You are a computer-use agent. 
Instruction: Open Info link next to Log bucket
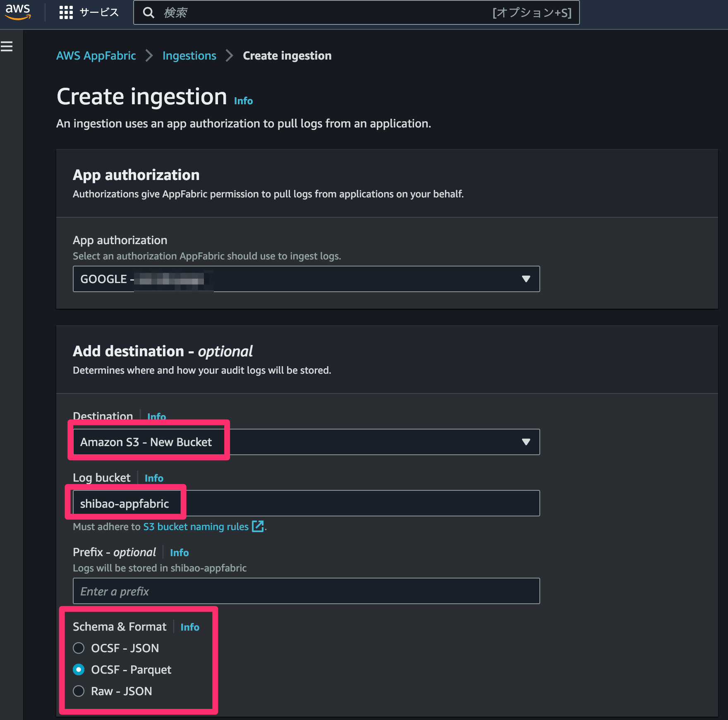pyautogui.click(x=154, y=478)
